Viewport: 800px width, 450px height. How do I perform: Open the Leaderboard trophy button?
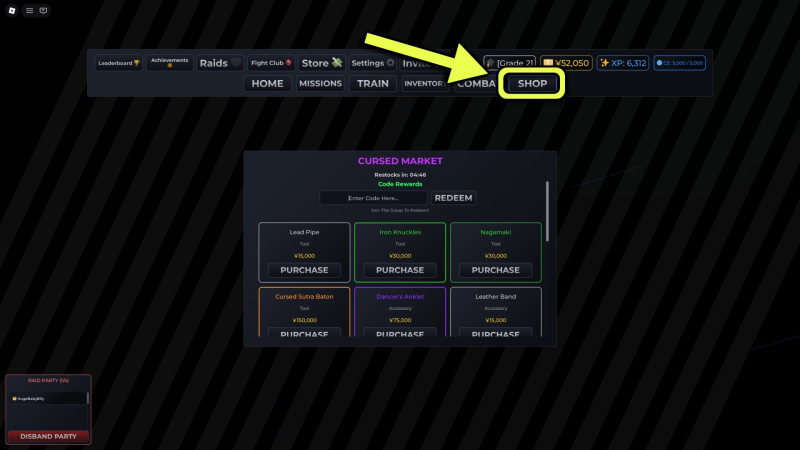pos(119,63)
